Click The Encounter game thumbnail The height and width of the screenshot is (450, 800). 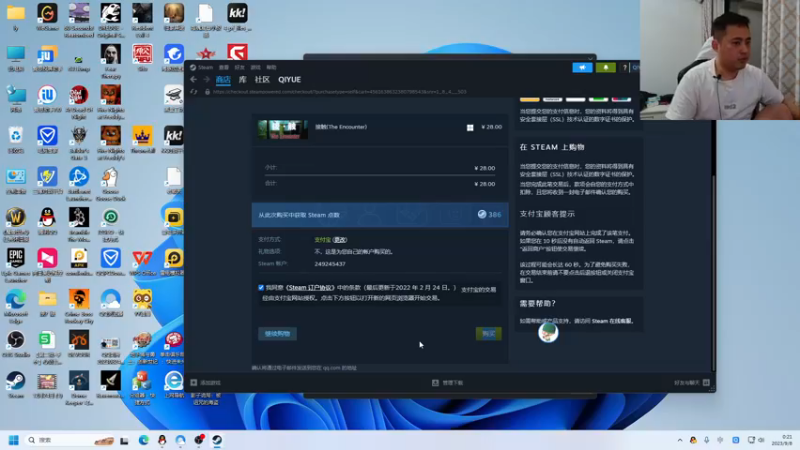(282, 130)
